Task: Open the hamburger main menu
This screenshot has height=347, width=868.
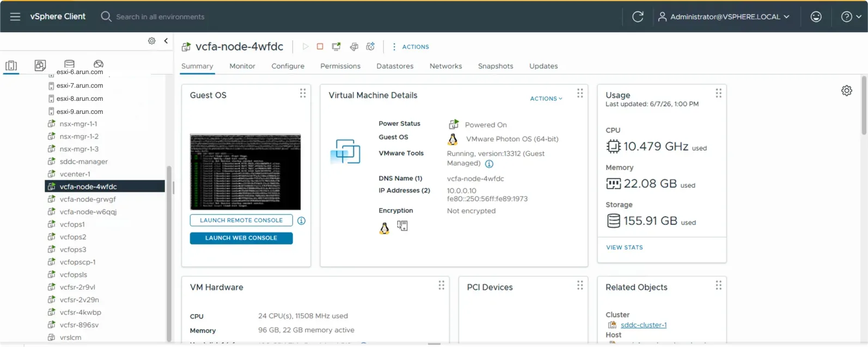Action: (x=15, y=17)
